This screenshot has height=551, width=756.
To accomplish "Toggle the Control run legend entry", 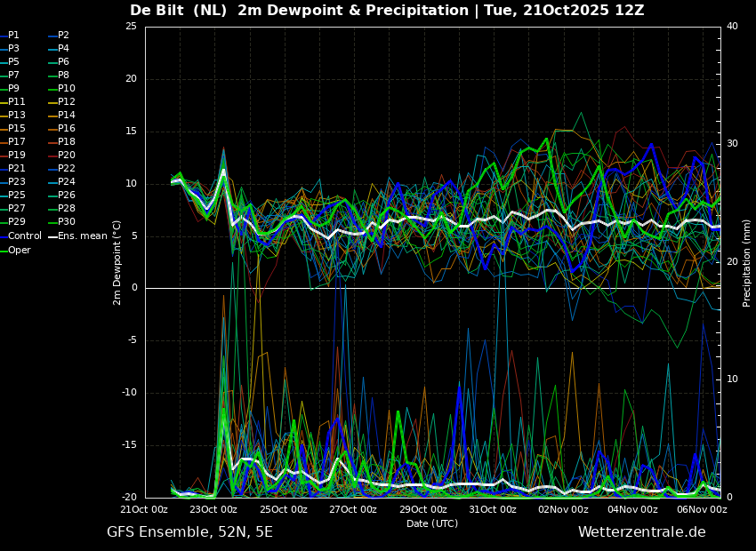I will point(24,236).
